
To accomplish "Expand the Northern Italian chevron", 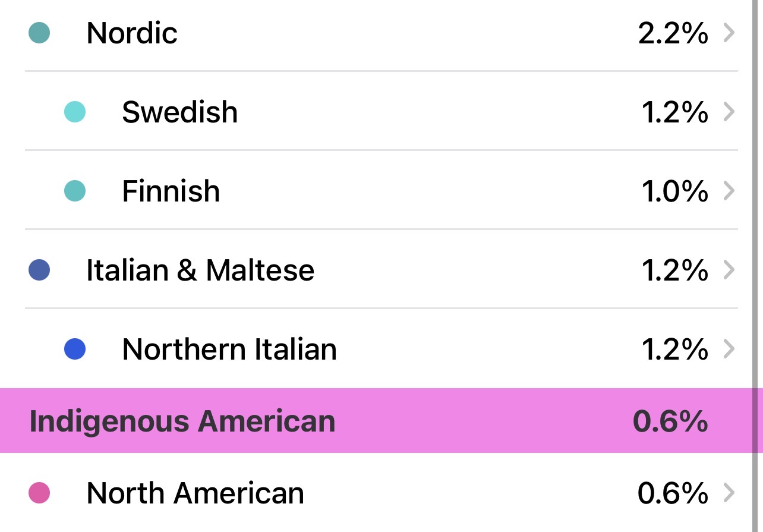I will click(729, 349).
